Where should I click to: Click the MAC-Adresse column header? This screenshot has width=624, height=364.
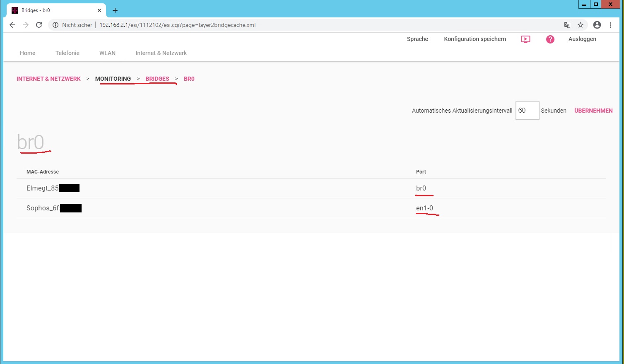pyautogui.click(x=43, y=172)
